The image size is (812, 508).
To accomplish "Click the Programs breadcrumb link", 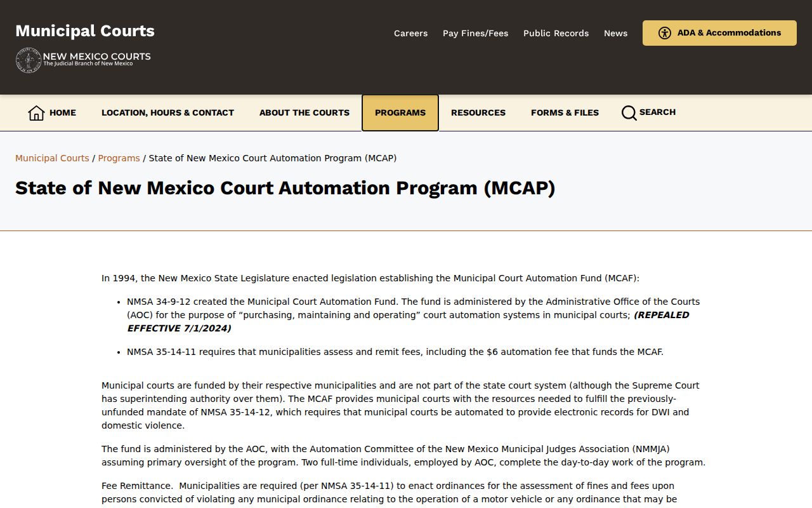I will pos(119,158).
